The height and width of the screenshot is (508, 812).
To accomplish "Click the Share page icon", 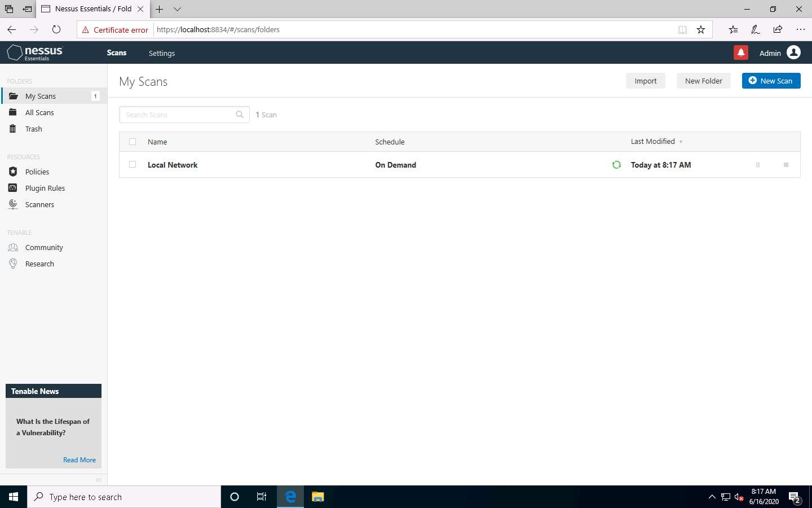I will point(778,29).
